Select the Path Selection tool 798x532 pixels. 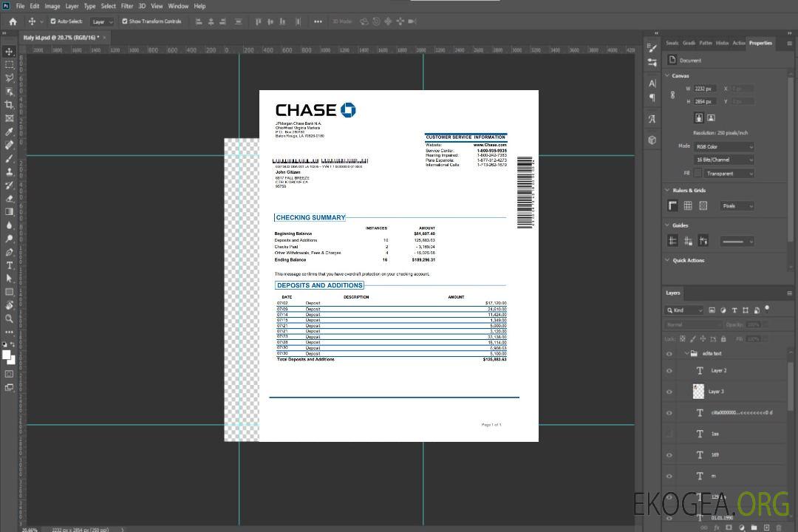(x=9, y=279)
